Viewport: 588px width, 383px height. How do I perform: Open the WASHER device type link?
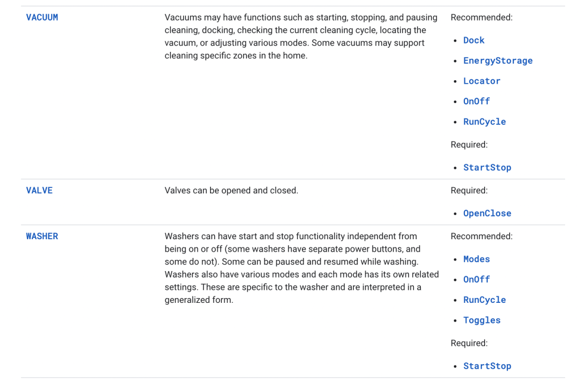point(42,236)
